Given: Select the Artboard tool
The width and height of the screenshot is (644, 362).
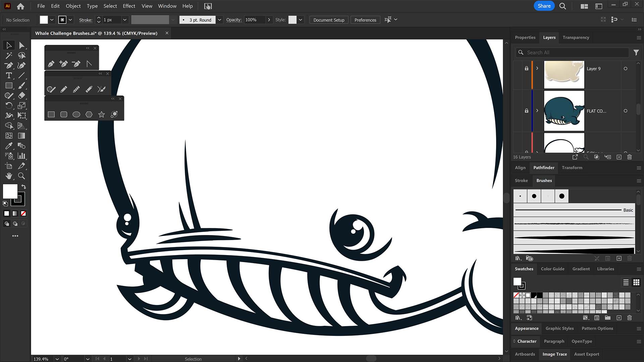Looking at the screenshot, I should (9, 166).
